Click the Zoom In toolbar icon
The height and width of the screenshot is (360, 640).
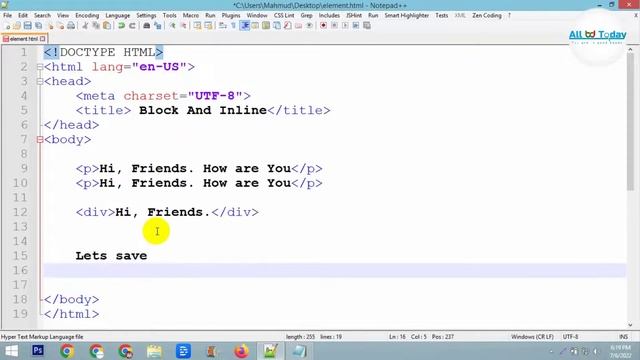172,26
